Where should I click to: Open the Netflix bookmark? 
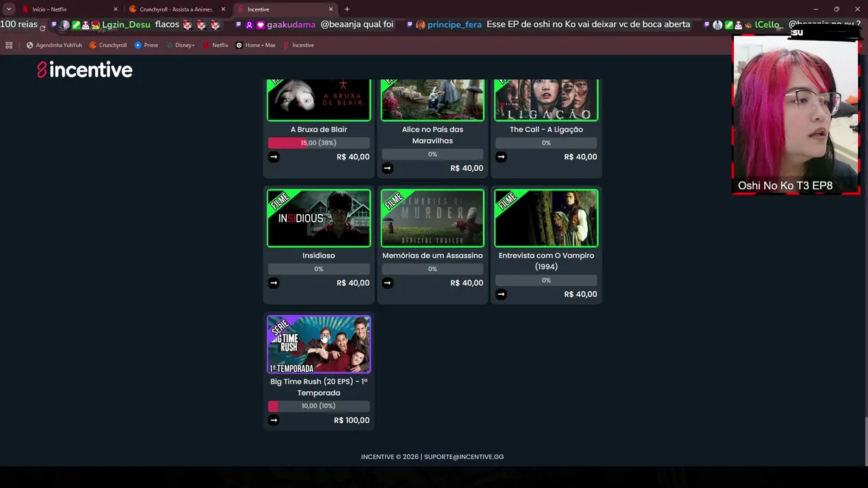[x=216, y=45]
